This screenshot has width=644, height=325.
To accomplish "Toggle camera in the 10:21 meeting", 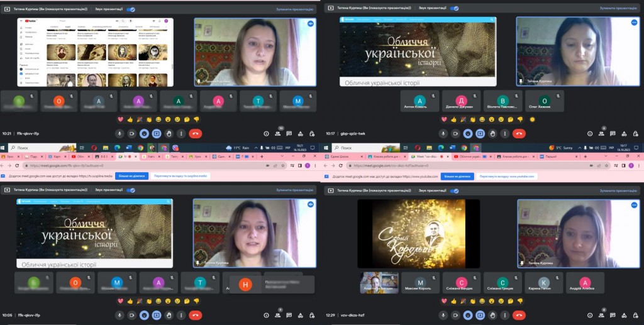I will pos(132,133).
